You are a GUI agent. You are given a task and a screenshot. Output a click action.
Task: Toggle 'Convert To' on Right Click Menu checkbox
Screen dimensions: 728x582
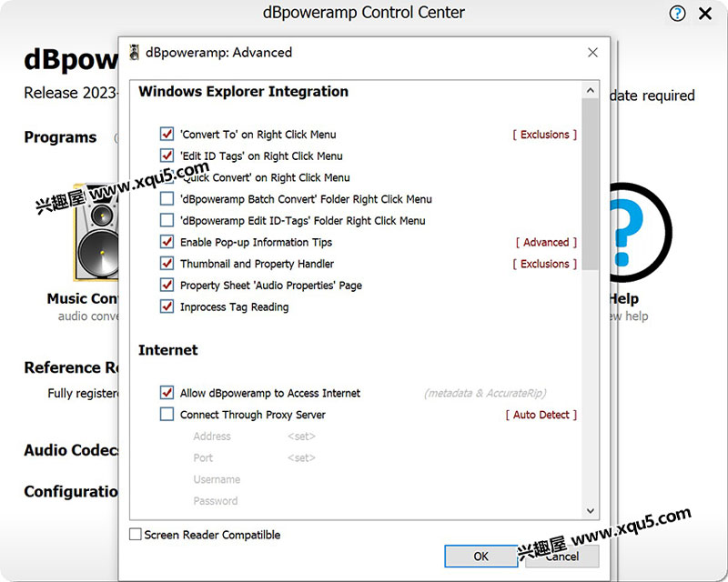click(167, 134)
